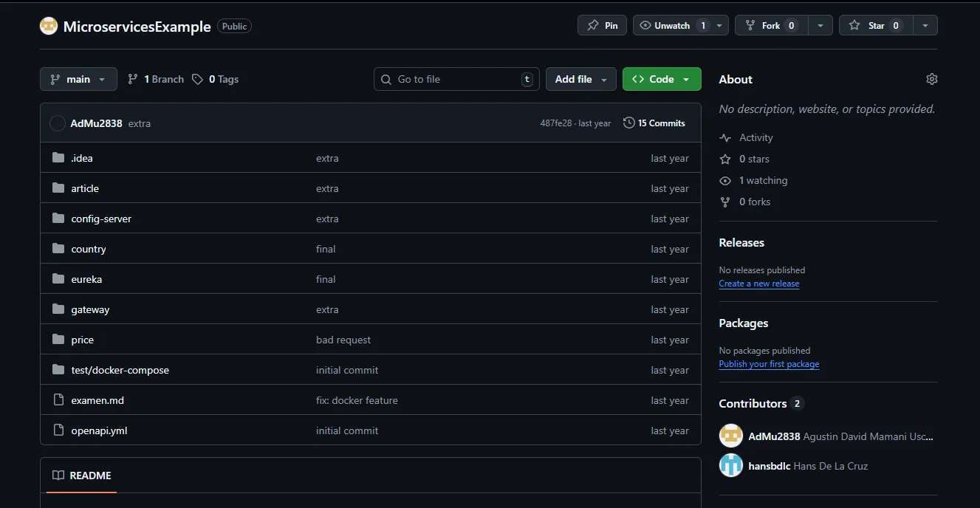Click the tags icon beside 0 Tags
Image resolution: width=980 pixels, height=508 pixels.
[197, 79]
